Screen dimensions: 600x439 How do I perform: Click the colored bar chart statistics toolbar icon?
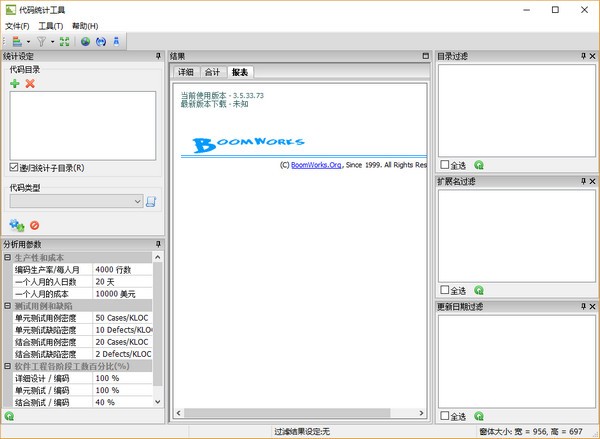[x=17, y=41]
